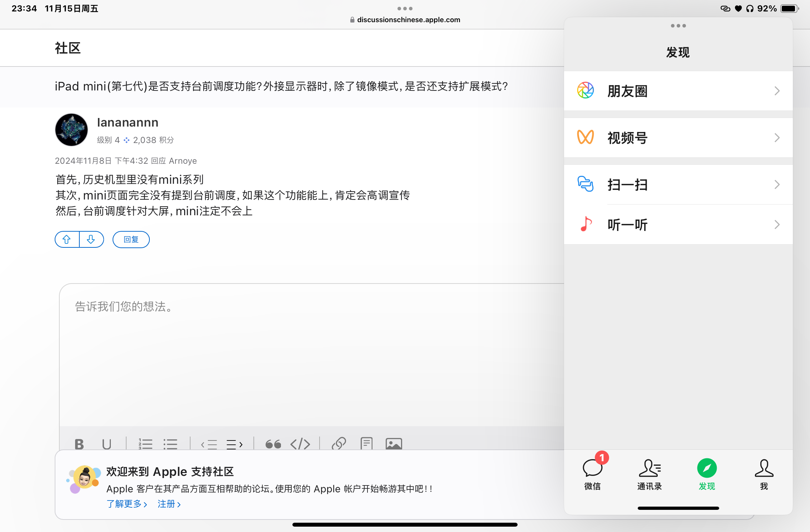Screen dimensions: 810x532
Task: Click the 回复 reply button
Action: click(x=131, y=239)
